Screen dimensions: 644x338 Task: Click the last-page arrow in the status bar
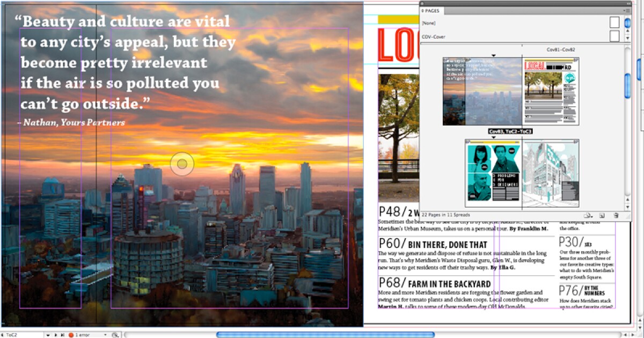[62, 334]
